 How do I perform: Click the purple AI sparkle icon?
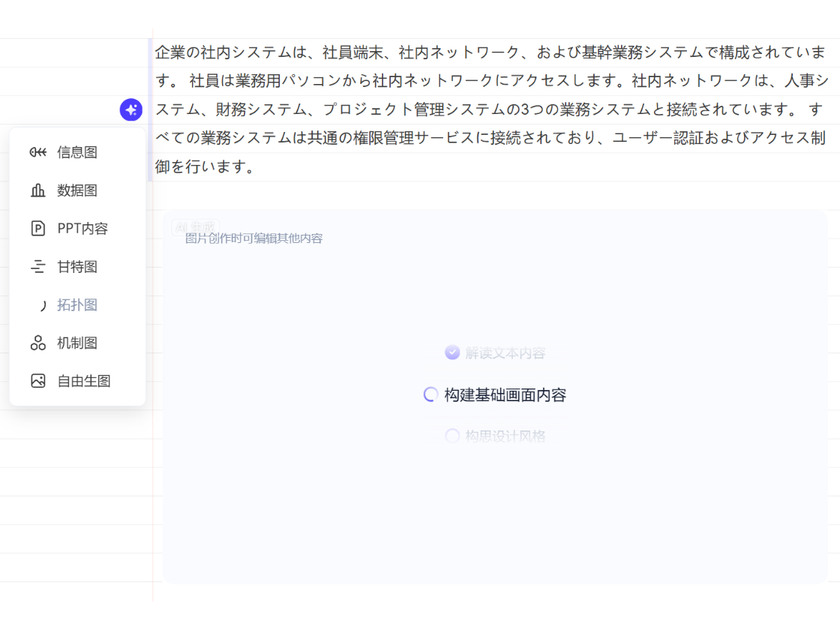131,109
